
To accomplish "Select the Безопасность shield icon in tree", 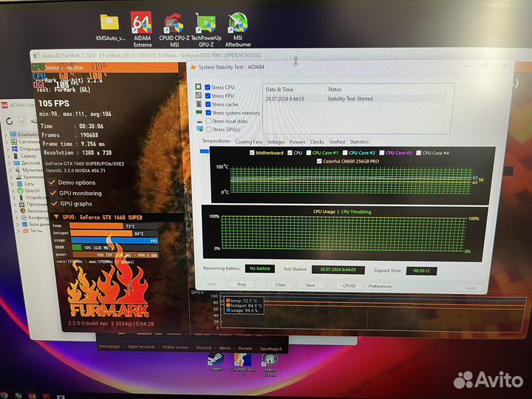I will (23, 211).
